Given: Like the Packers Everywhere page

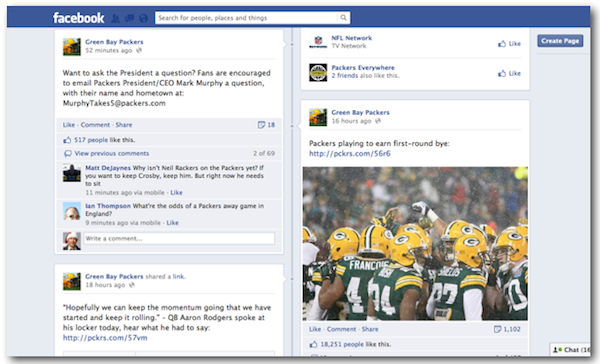Looking at the screenshot, I should pos(509,73).
